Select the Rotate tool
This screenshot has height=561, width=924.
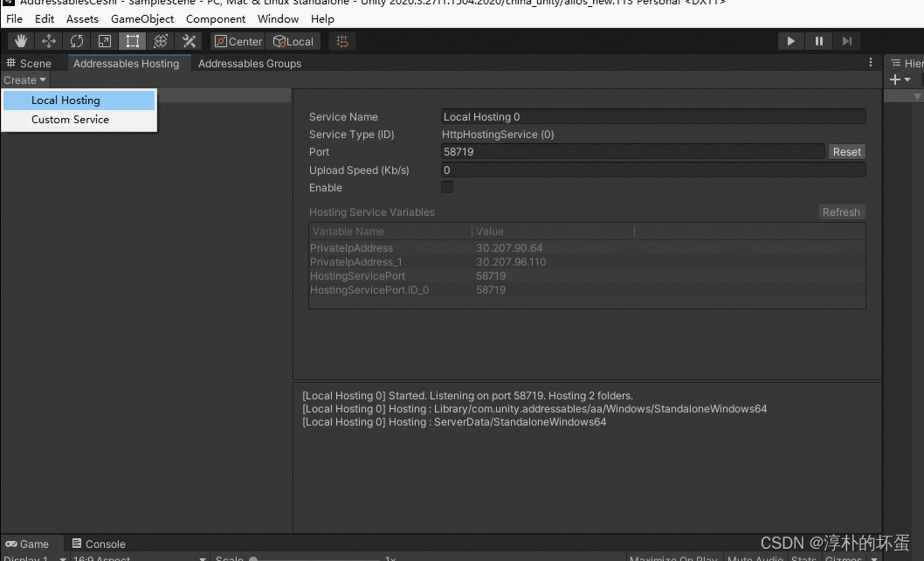(77, 40)
